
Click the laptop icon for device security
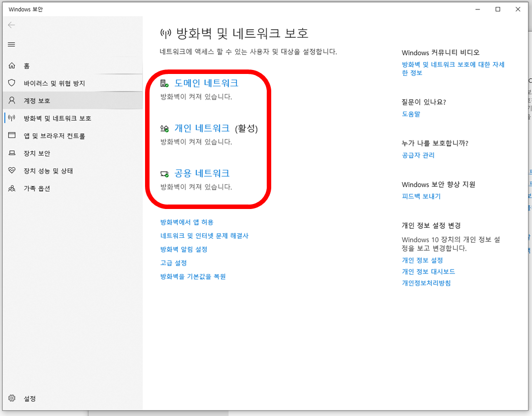point(12,153)
